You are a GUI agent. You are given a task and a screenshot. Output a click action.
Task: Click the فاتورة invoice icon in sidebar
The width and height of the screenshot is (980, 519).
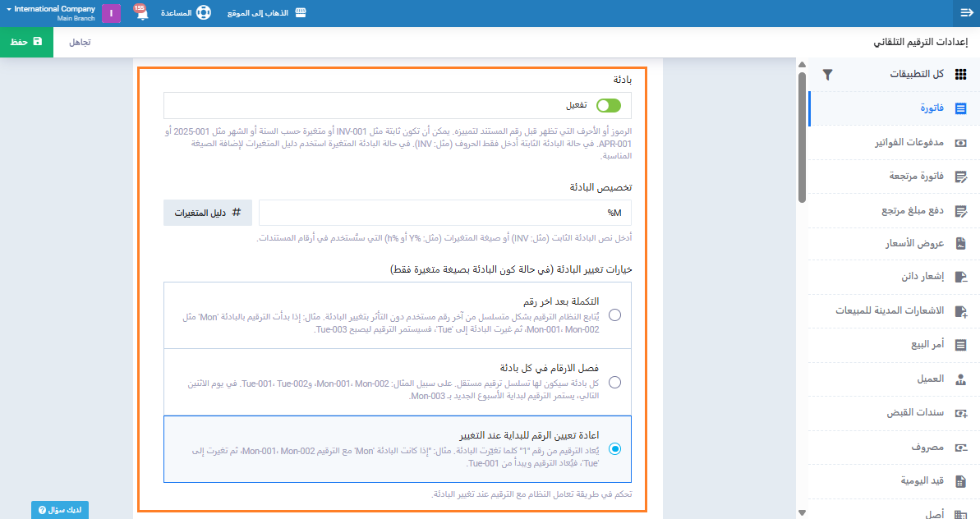[x=960, y=108]
